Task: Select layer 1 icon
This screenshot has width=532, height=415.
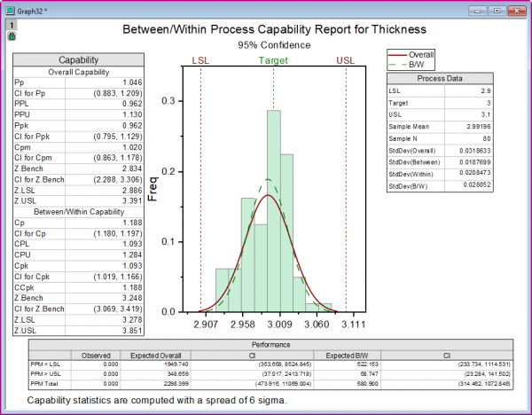Action: coord(12,25)
